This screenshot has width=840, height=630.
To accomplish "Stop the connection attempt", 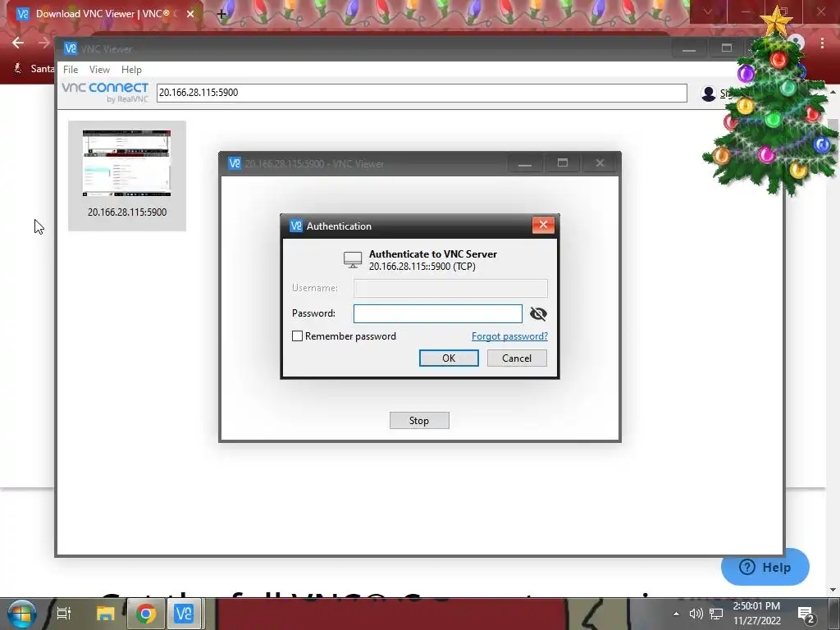I will coord(419,421).
